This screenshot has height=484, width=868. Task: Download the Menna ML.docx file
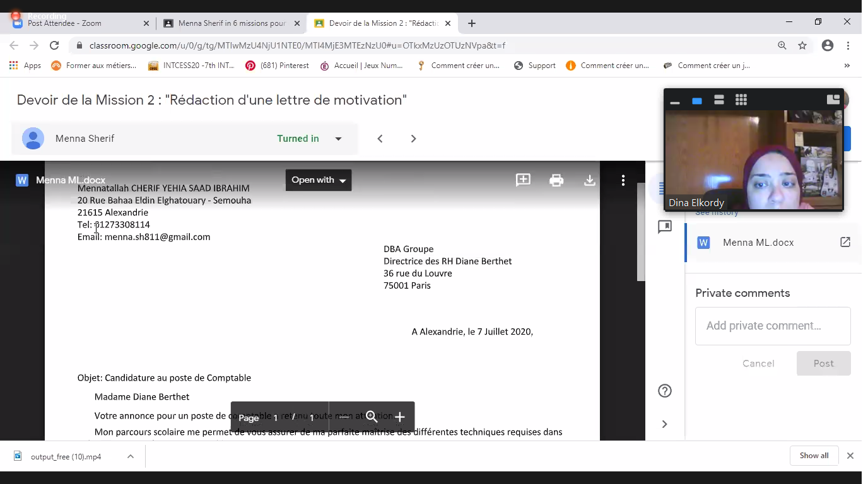pos(590,180)
